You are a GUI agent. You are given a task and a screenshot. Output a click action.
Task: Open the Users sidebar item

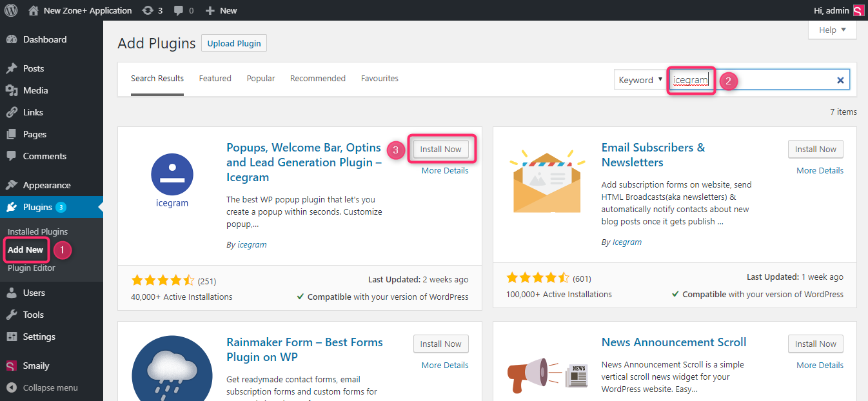click(x=52, y=293)
